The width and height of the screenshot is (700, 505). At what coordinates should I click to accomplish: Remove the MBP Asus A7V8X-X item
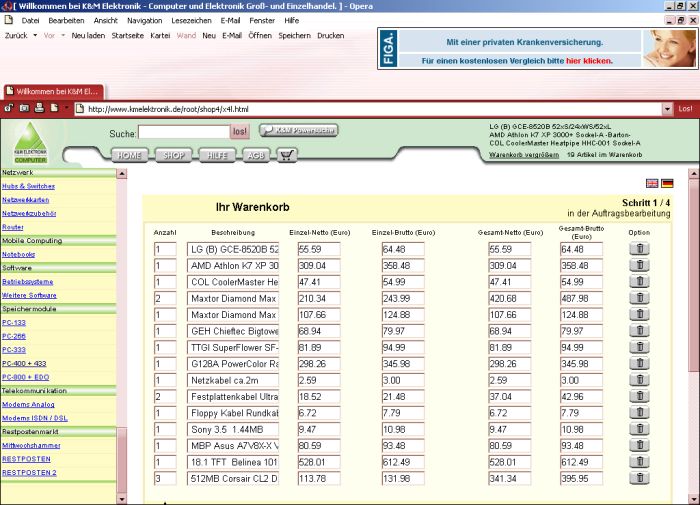(x=639, y=445)
